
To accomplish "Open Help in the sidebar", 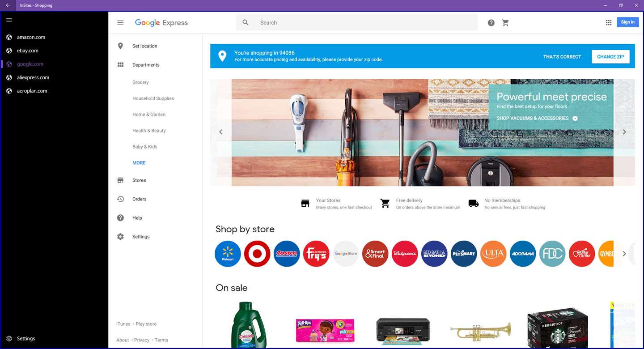I will click(x=137, y=218).
